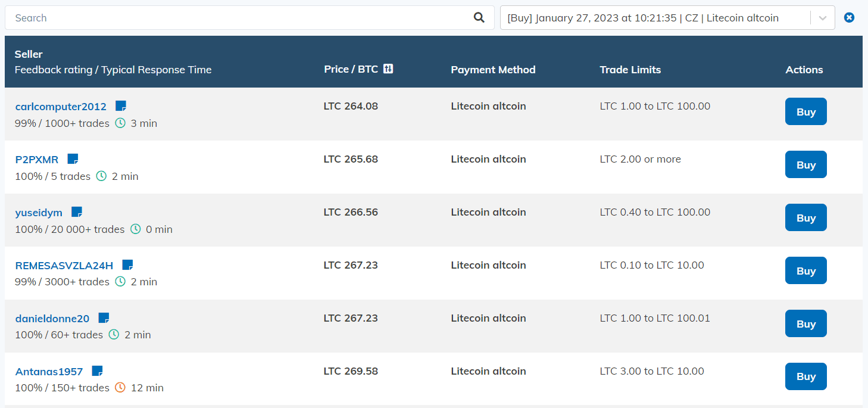The width and height of the screenshot is (868, 408).
Task: Open the note icon beside carlcomputer2012
Action: coord(121,106)
